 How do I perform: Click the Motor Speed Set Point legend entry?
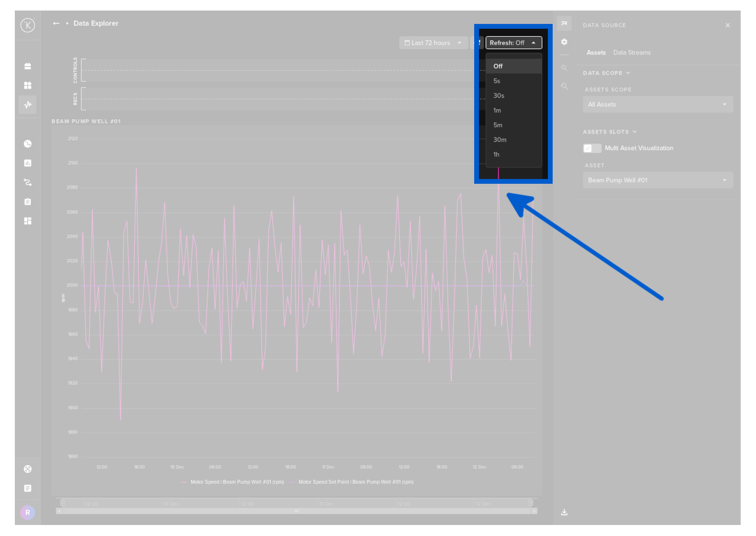click(x=351, y=482)
